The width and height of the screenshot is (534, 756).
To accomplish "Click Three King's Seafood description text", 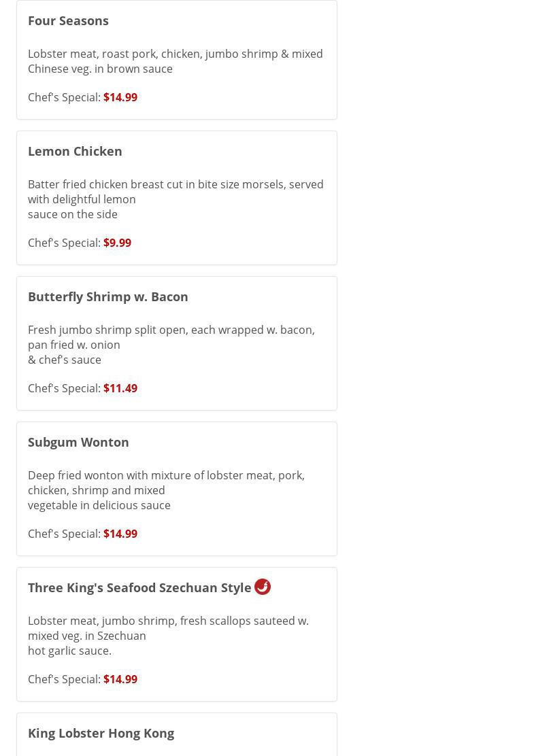I will (x=168, y=635).
